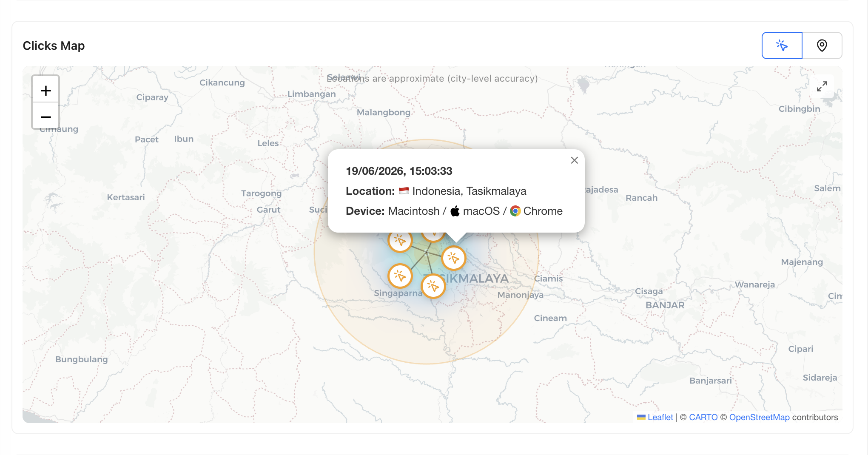Switch to location pin view toggle
The width and height of the screenshot is (868, 455).
(822, 45)
